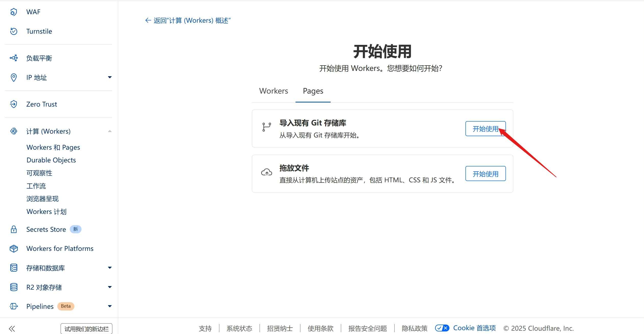Click the Turnstile checkmark icon
The width and height of the screenshot is (644, 334).
point(14,31)
